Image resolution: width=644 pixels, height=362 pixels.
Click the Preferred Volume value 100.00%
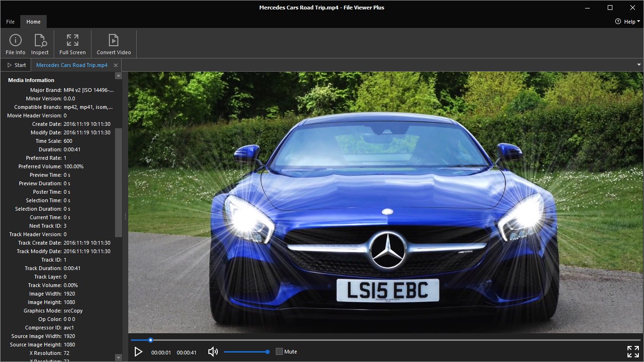point(74,166)
